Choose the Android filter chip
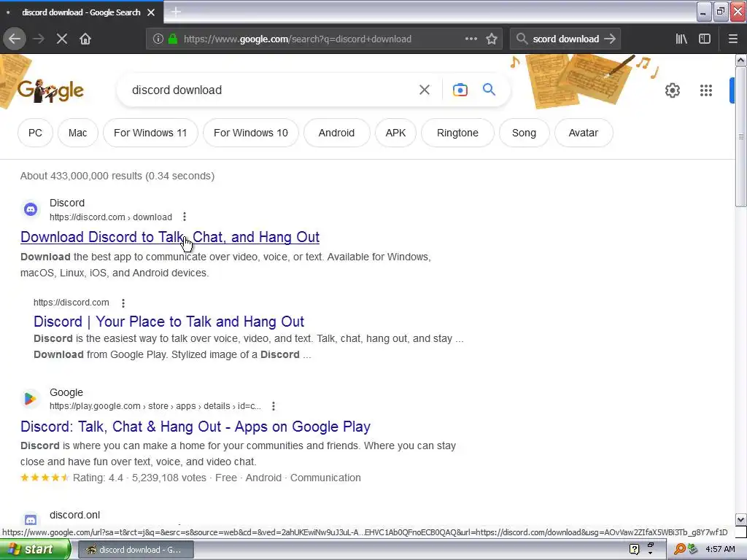 pos(336,133)
